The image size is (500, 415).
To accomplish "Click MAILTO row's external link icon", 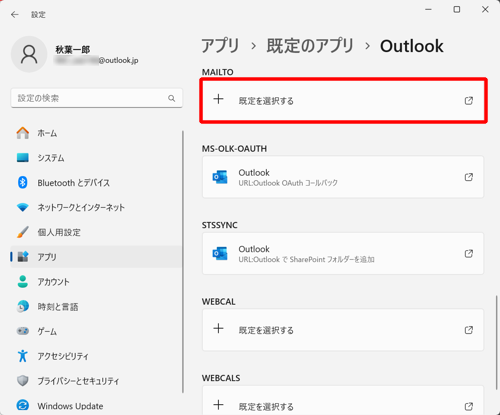I will click(x=469, y=100).
